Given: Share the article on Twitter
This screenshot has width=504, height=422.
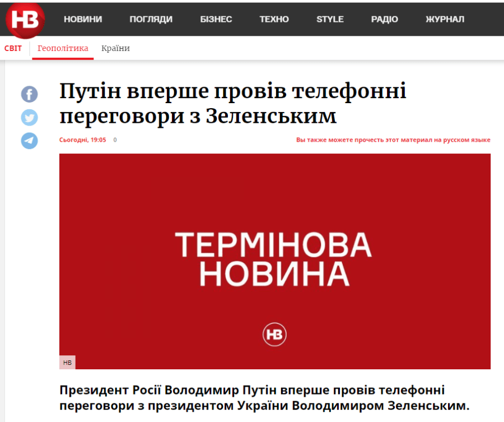Looking at the screenshot, I should point(29,118).
